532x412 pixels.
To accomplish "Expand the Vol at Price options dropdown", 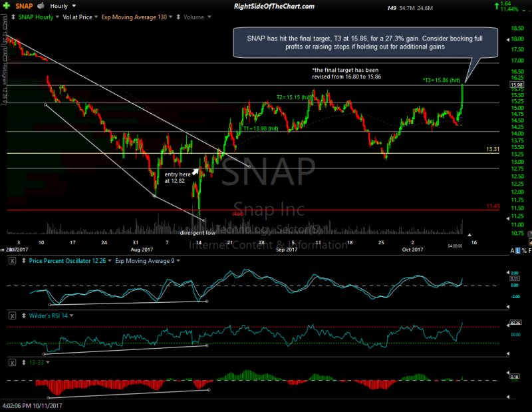I will click(96, 17).
